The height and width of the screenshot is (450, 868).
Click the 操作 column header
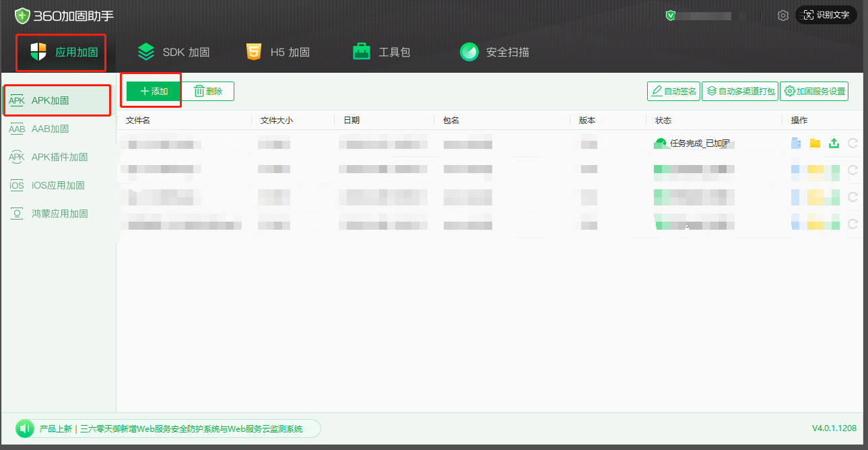[799, 120]
